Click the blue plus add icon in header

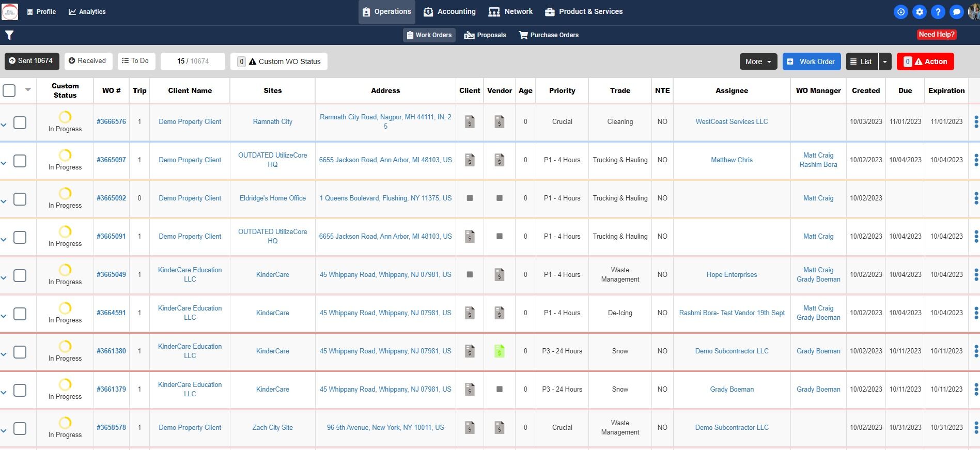(901, 12)
